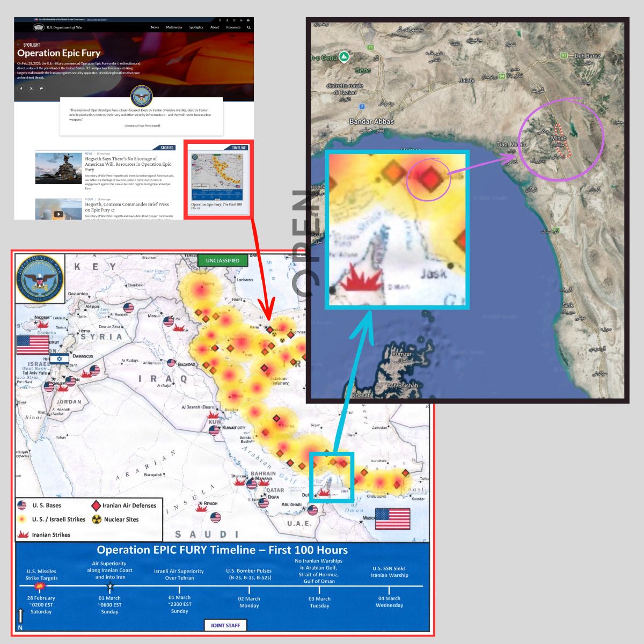Open the News item in the navigation bar
Viewport: 644px width, 644px height.
pos(154,27)
